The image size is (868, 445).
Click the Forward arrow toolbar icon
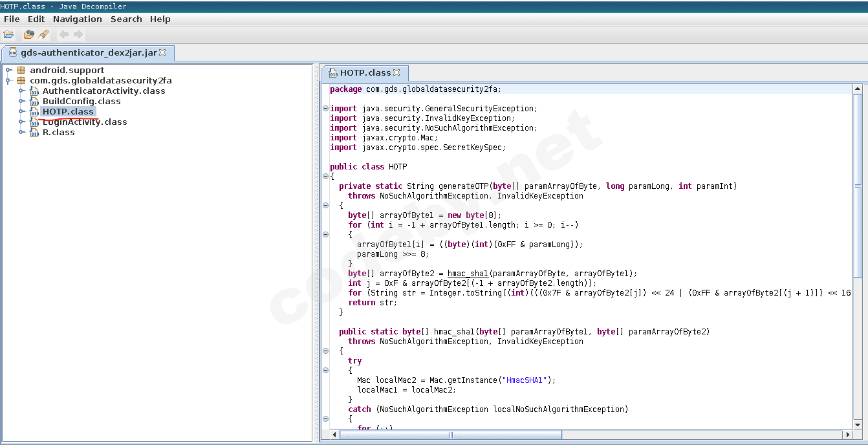coord(78,34)
